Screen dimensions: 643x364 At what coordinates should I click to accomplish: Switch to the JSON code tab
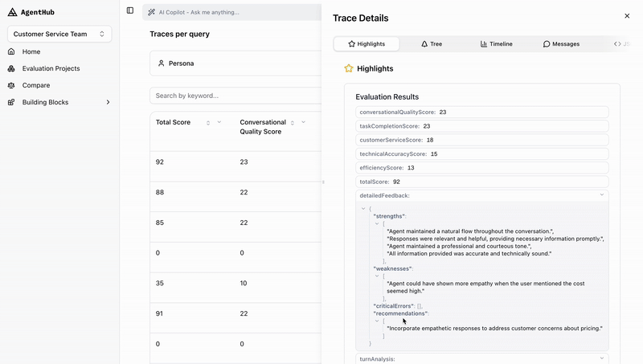pos(621,44)
